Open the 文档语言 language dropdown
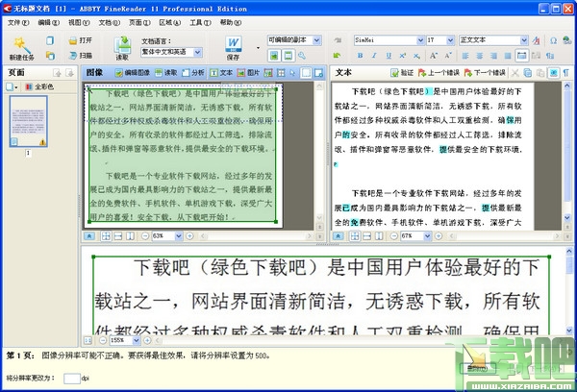Screen dimensions: 577x392 (197, 52)
